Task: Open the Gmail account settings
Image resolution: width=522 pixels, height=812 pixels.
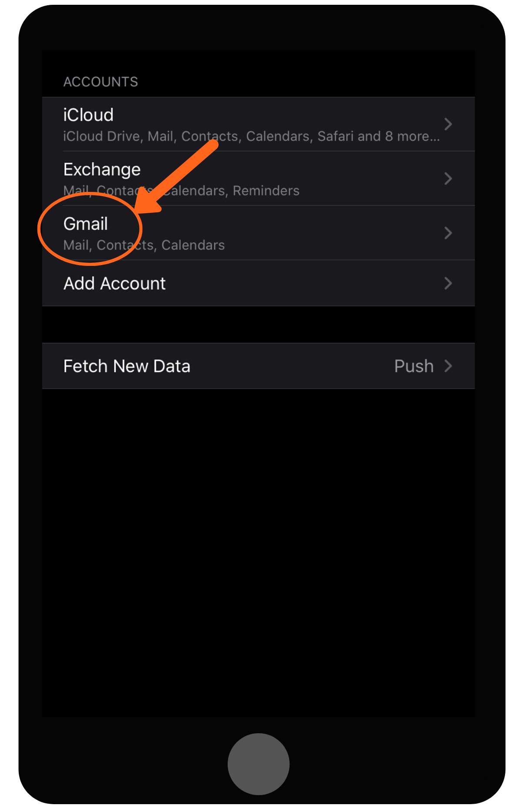Action: [86, 224]
